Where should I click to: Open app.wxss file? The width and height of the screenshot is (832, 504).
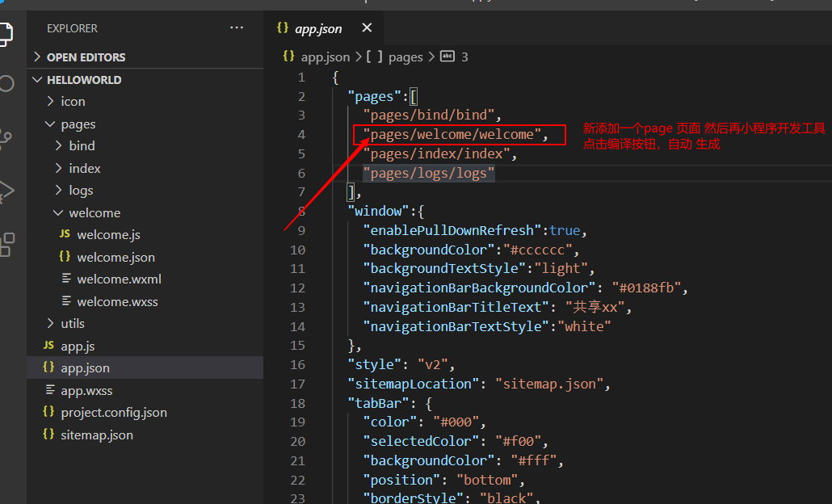click(86, 391)
